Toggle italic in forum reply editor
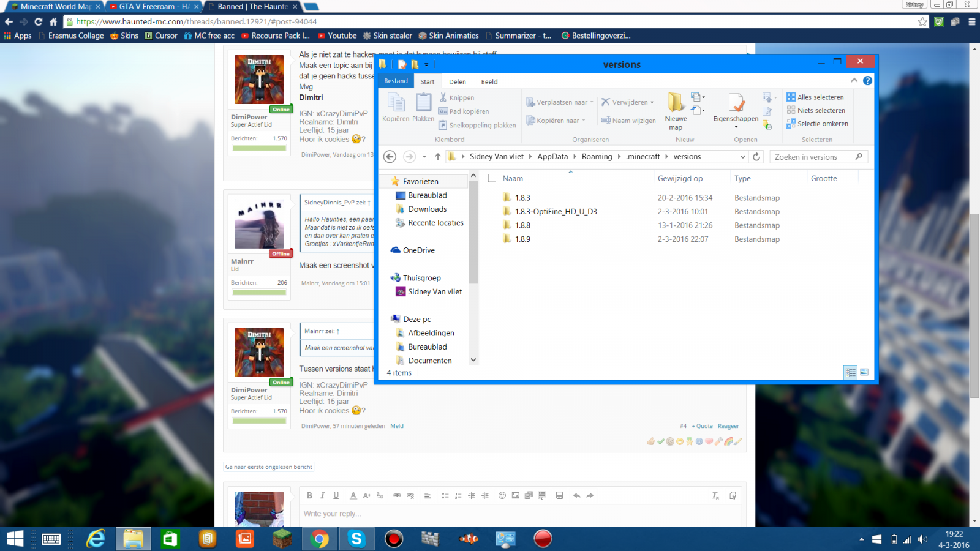Image resolution: width=980 pixels, height=551 pixels. [322, 496]
